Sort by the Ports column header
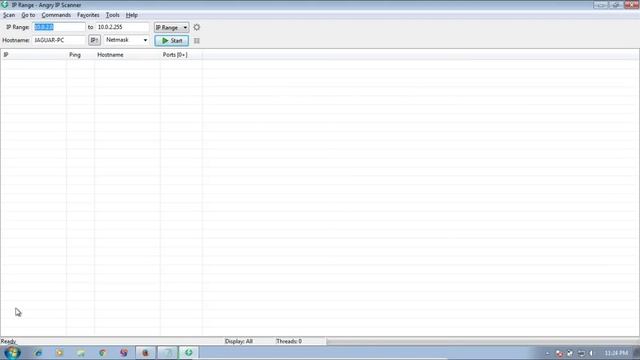This screenshot has width=640, height=360. [x=181, y=55]
